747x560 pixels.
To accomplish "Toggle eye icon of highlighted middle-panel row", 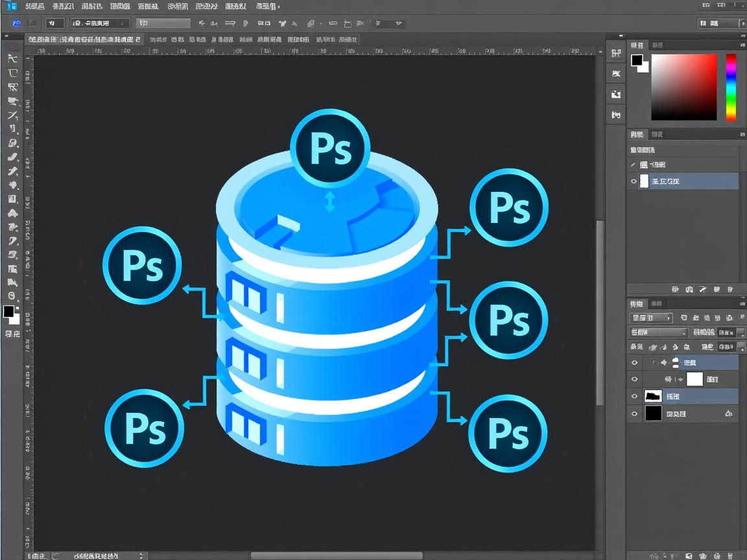I will point(634,181).
